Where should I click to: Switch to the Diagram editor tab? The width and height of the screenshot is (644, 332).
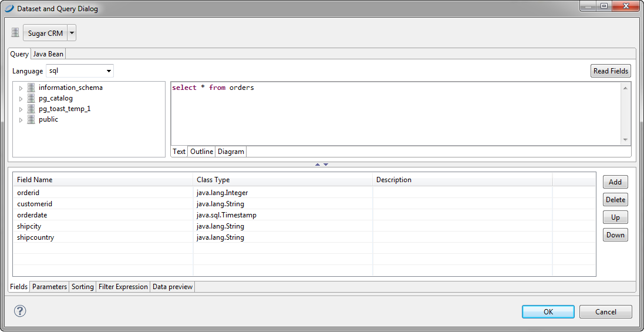pyautogui.click(x=231, y=151)
